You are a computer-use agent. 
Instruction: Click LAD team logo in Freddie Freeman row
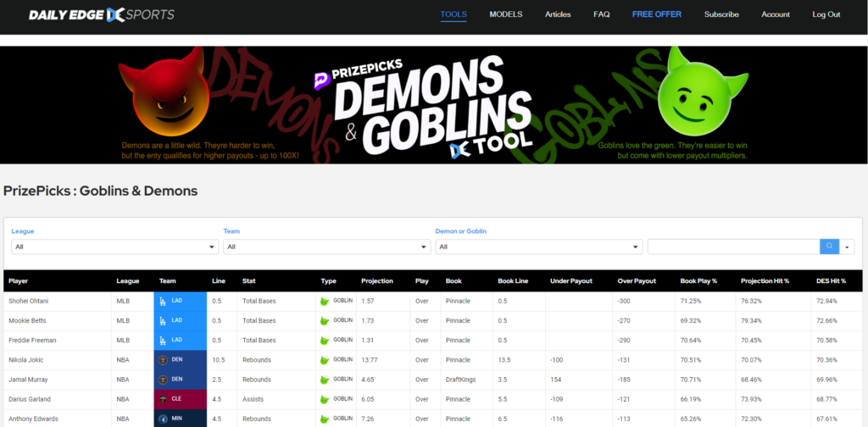coord(163,341)
